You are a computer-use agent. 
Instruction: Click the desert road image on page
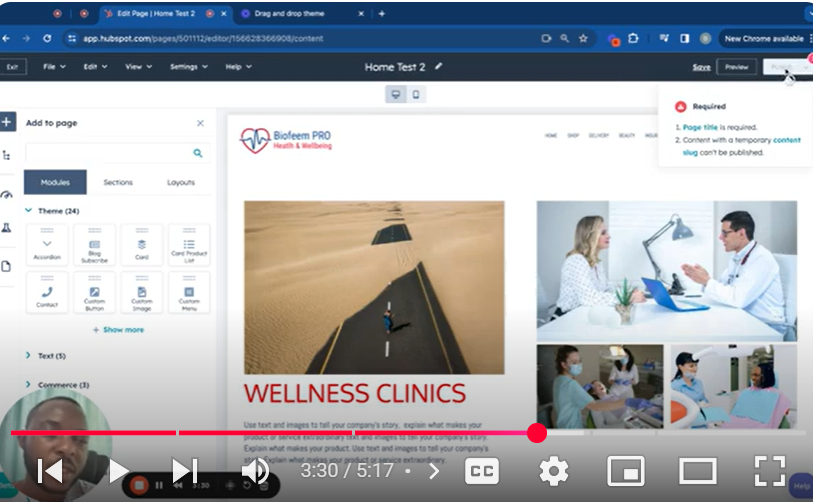(x=374, y=287)
